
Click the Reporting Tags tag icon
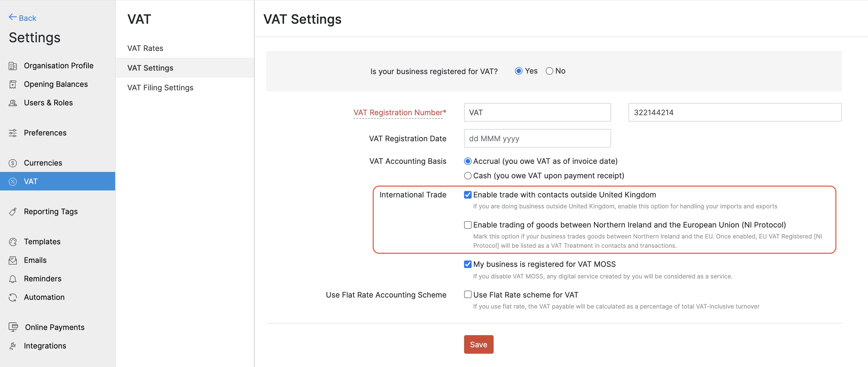[x=13, y=211]
